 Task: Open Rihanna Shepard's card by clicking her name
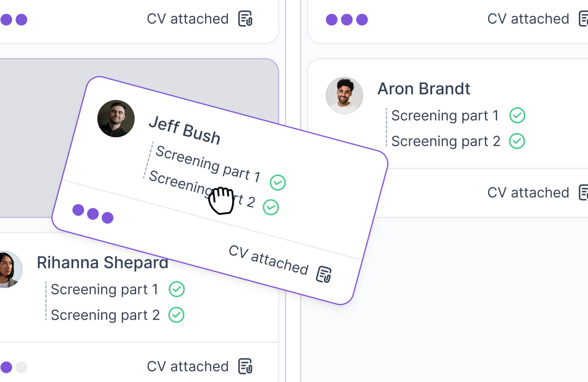coord(102,263)
